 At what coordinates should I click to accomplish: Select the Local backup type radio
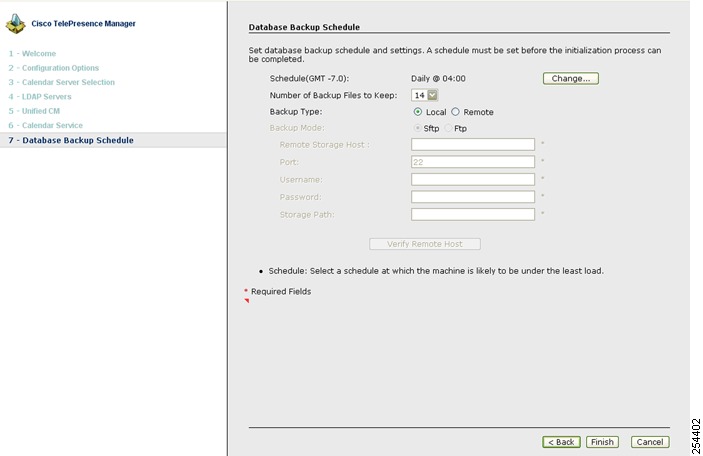pos(418,112)
